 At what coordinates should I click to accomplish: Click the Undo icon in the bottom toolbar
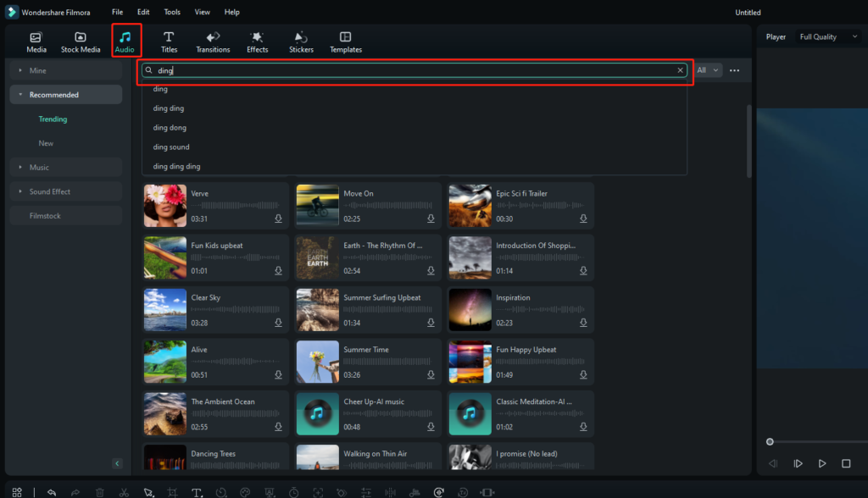coord(52,491)
